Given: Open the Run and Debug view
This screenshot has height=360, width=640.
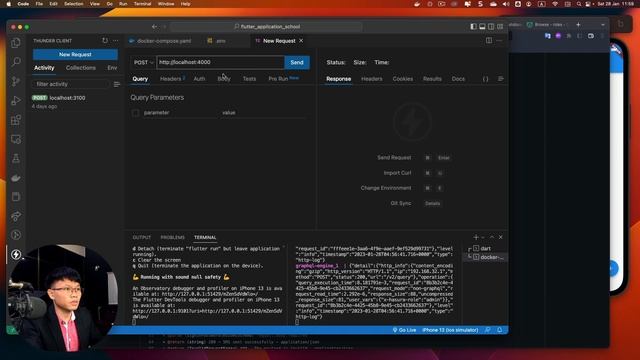Looking at the screenshot, I should coord(16,100).
